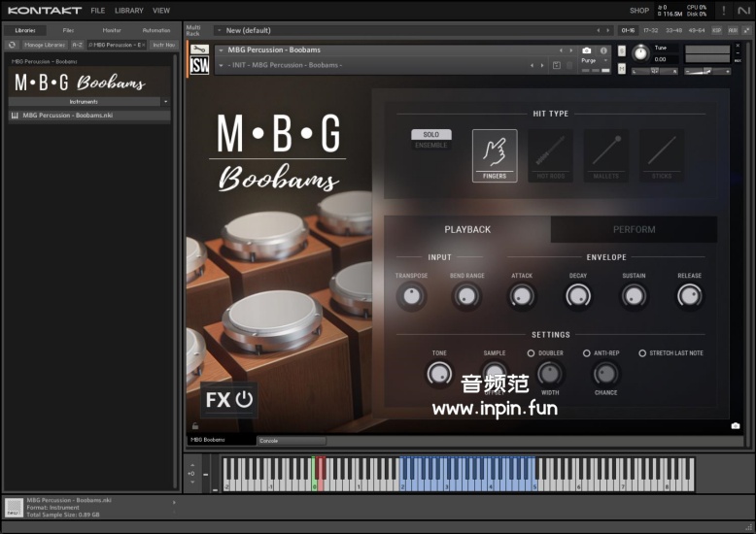
Task: Open instrument edit mode via the wrench icon
Action: (x=199, y=50)
